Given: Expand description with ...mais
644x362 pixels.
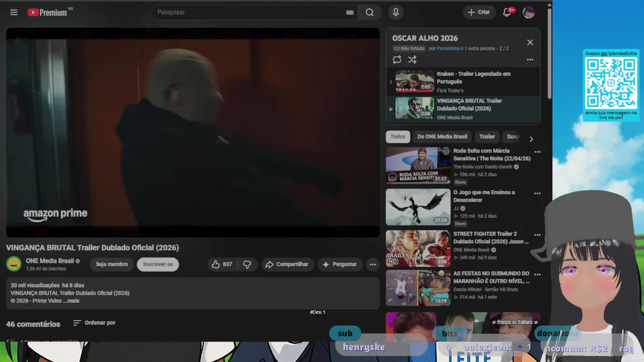Looking at the screenshot, I should point(71,301).
